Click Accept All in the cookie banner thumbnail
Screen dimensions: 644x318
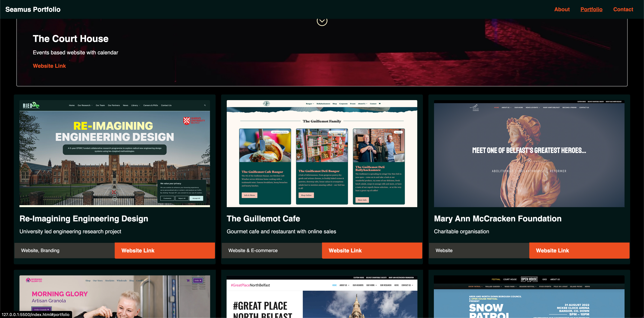pyautogui.click(x=196, y=198)
